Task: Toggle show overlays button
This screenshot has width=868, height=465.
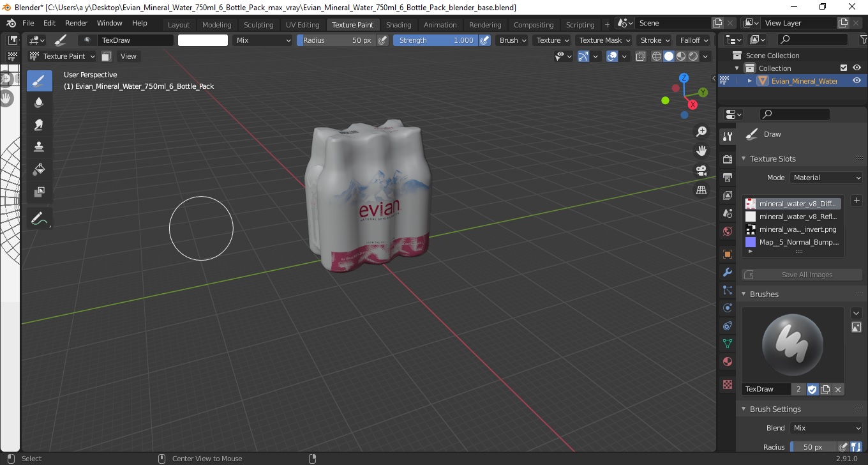Action: coord(612,56)
